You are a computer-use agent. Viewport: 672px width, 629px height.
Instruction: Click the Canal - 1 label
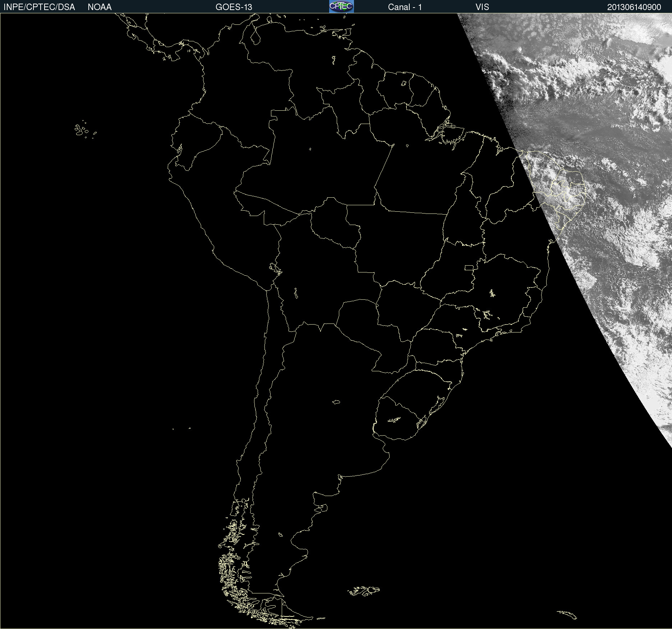(405, 7)
